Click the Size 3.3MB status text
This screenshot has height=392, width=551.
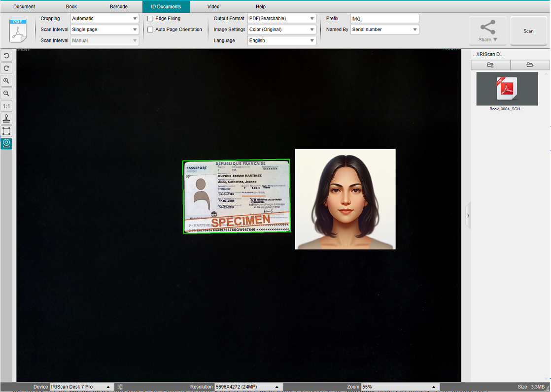point(531,387)
